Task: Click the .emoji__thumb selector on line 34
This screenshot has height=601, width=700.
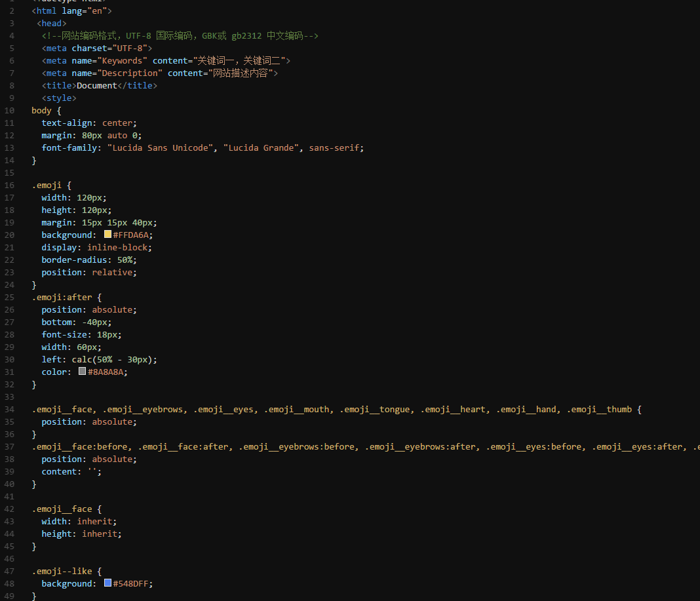Action: pos(599,410)
